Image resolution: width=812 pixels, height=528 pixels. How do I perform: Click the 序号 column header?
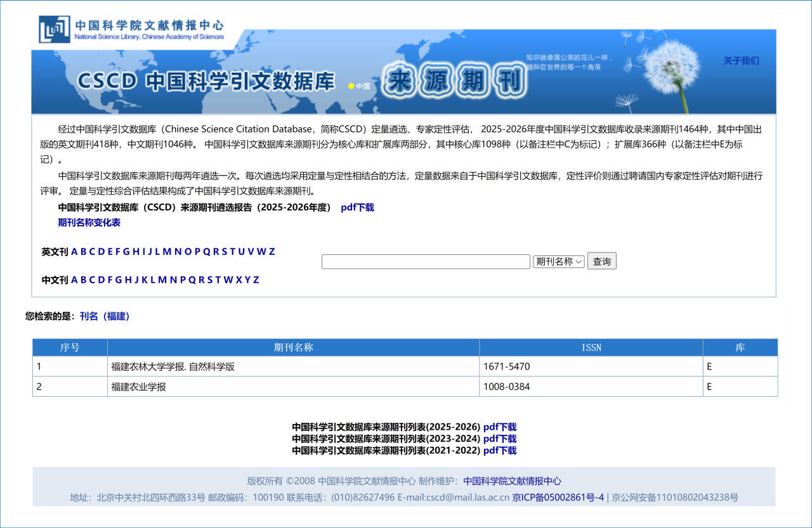70,347
